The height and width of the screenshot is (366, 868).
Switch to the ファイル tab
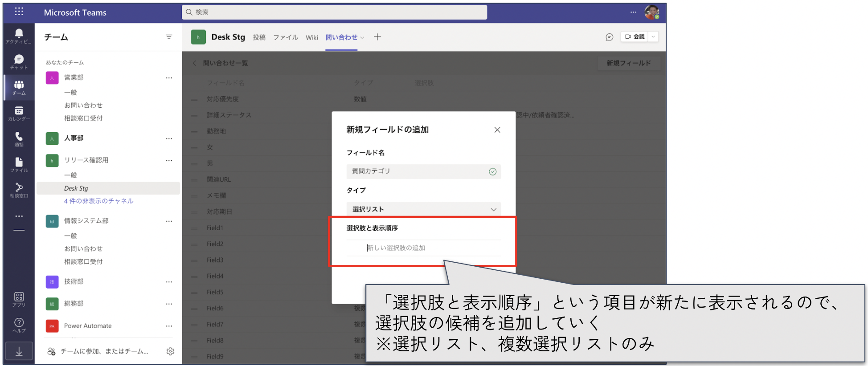coord(286,37)
